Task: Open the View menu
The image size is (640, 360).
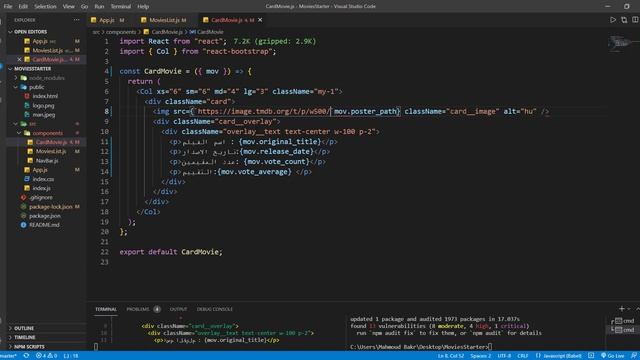Action: tap(69, 6)
